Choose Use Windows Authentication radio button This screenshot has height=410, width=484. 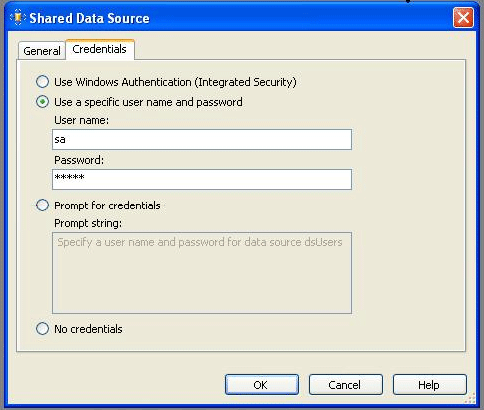(42, 82)
